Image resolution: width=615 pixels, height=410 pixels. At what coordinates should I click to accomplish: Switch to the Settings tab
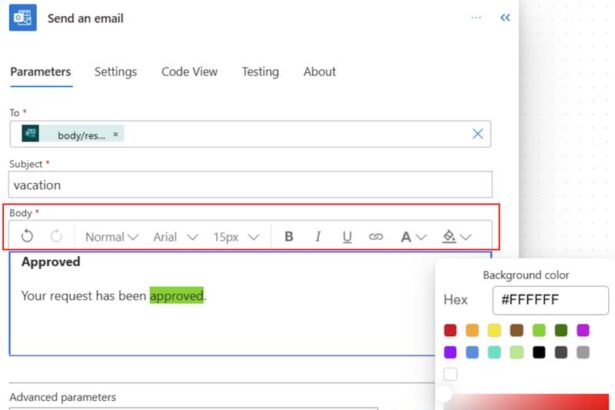coord(115,72)
